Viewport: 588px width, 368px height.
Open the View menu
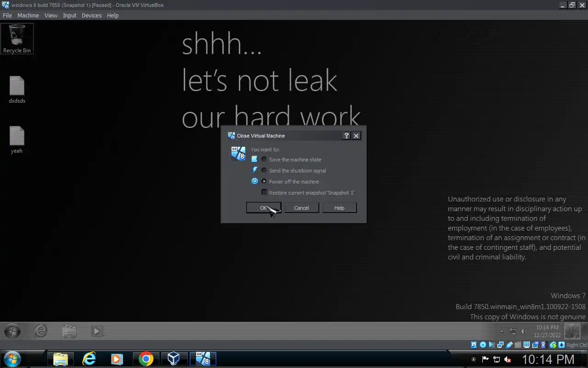click(51, 15)
